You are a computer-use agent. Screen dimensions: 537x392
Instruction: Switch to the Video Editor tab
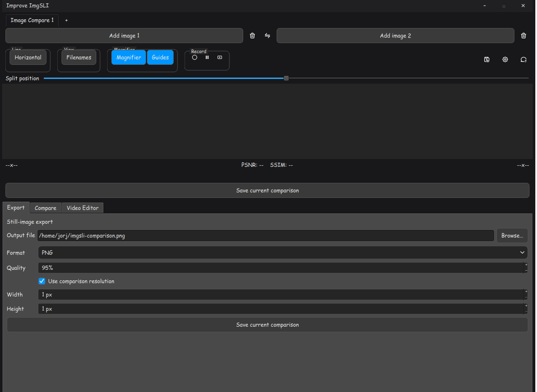pyautogui.click(x=83, y=208)
